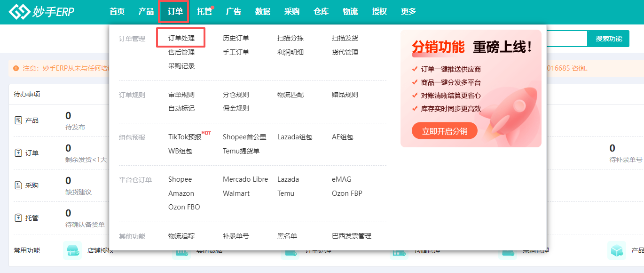Click the cube icon at the far right of 常用功能
This screenshot has width=644, height=273.
(x=616, y=250)
